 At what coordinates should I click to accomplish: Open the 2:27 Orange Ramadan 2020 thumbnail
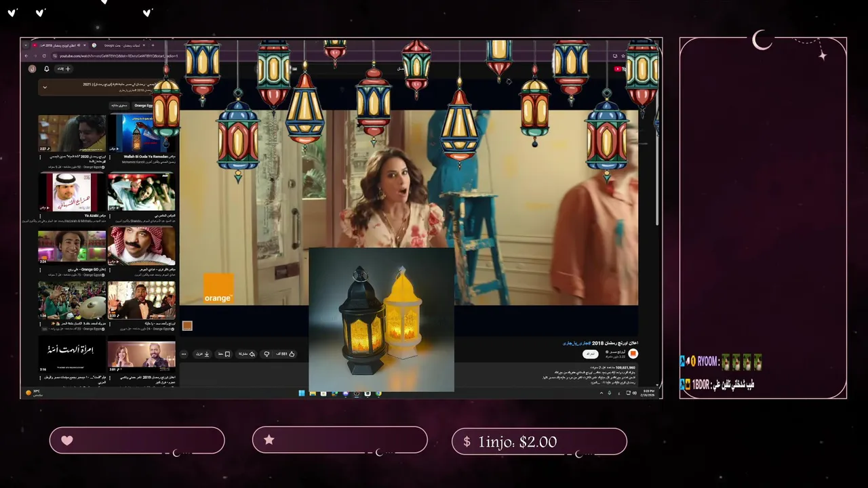pos(72,134)
